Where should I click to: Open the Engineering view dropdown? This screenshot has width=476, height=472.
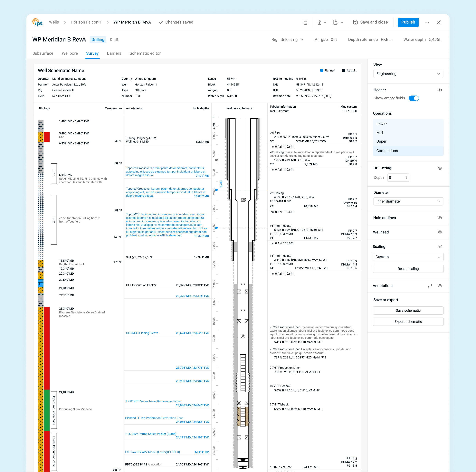[408, 74]
